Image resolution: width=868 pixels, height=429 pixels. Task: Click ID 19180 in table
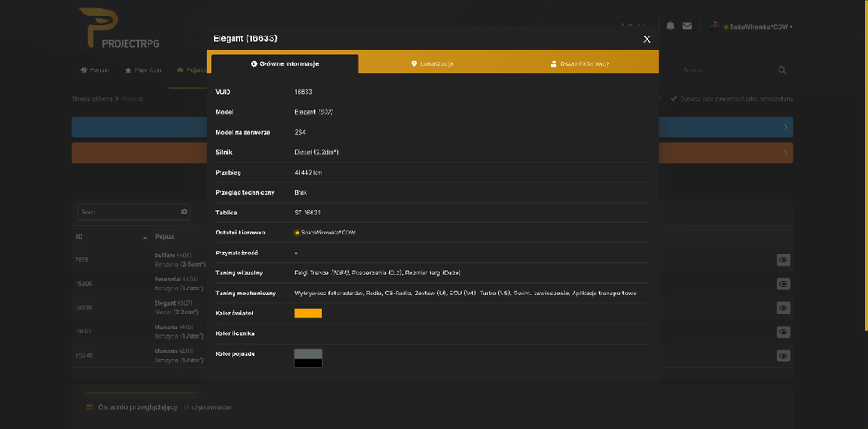tap(82, 332)
